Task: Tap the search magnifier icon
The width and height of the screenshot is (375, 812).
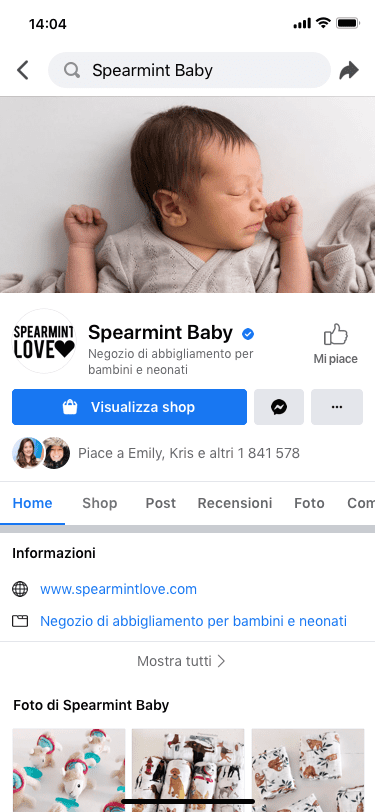Action: coord(72,70)
